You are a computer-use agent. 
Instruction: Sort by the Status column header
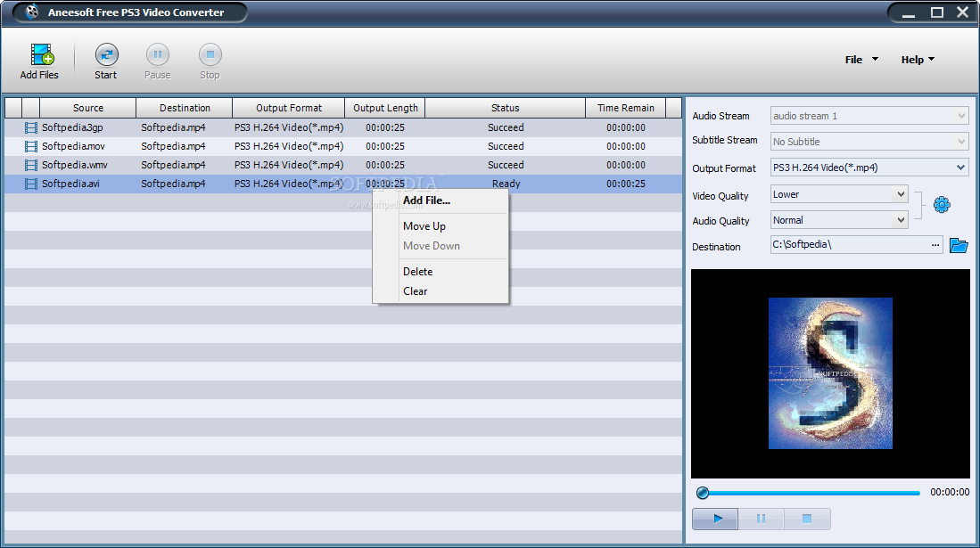505,108
